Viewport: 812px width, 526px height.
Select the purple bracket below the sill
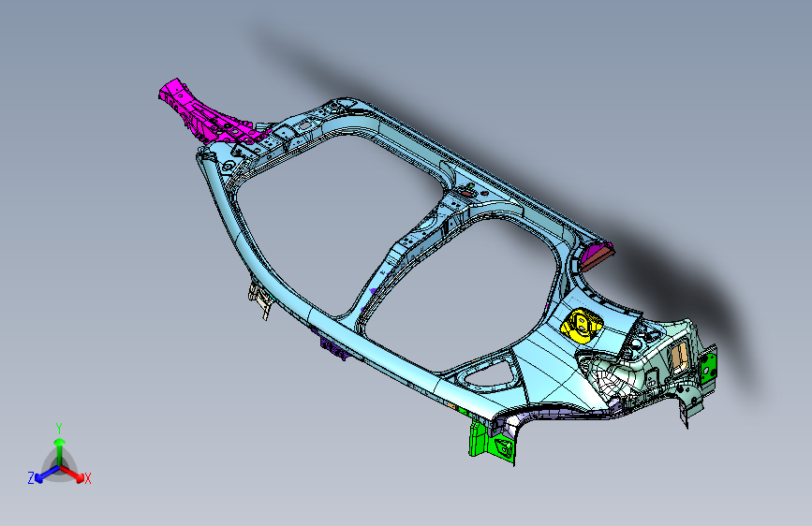(x=334, y=348)
